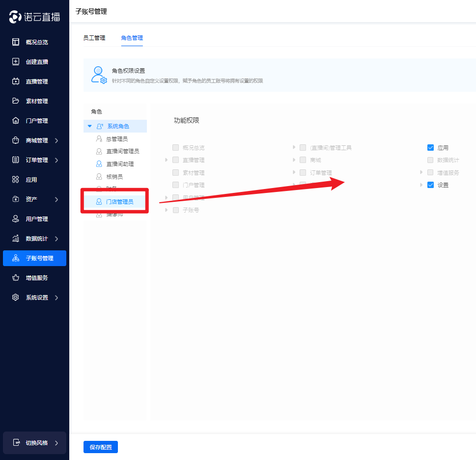
Task: Expand the 商城管理 sidebar submenu arrow
Action: point(56,141)
